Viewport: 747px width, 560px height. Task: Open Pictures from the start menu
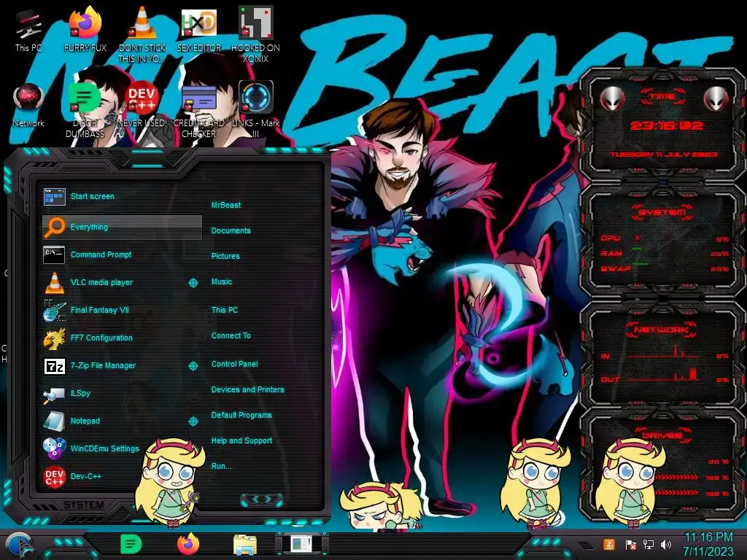tap(225, 256)
